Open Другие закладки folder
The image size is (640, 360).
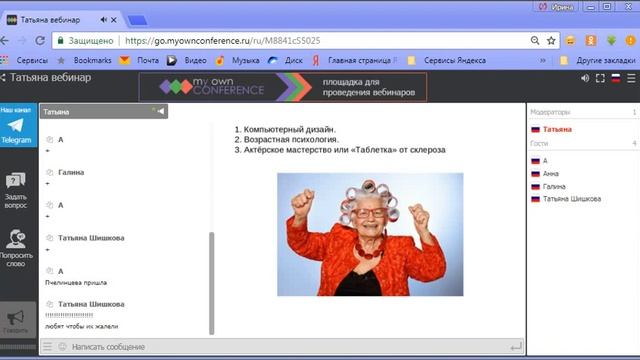pyautogui.click(x=598, y=60)
